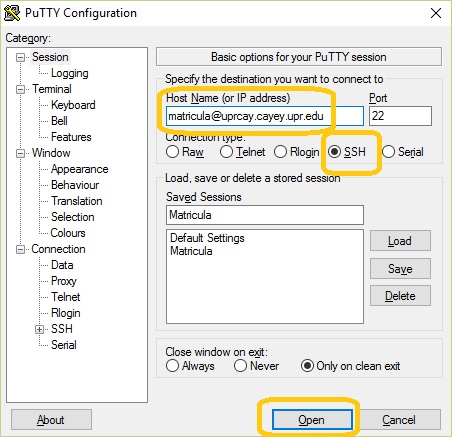
Task: Click the Port number field
Action: [400, 116]
